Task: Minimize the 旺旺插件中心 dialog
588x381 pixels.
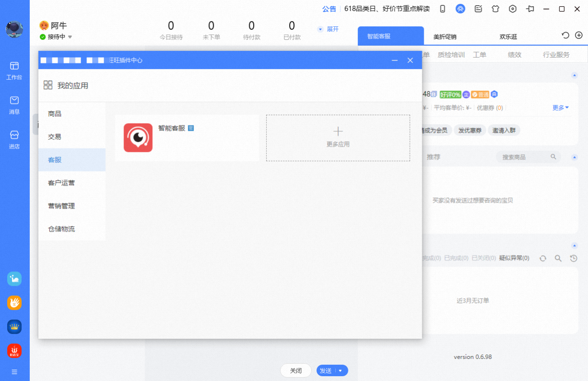Action: tap(394, 60)
